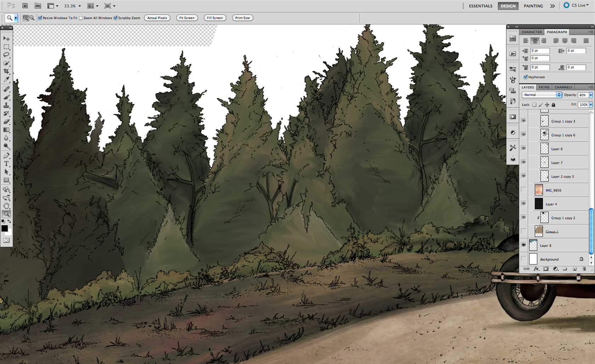Select the Brush tool
Viewport: 595px width, 364px height.
(6, 97)
